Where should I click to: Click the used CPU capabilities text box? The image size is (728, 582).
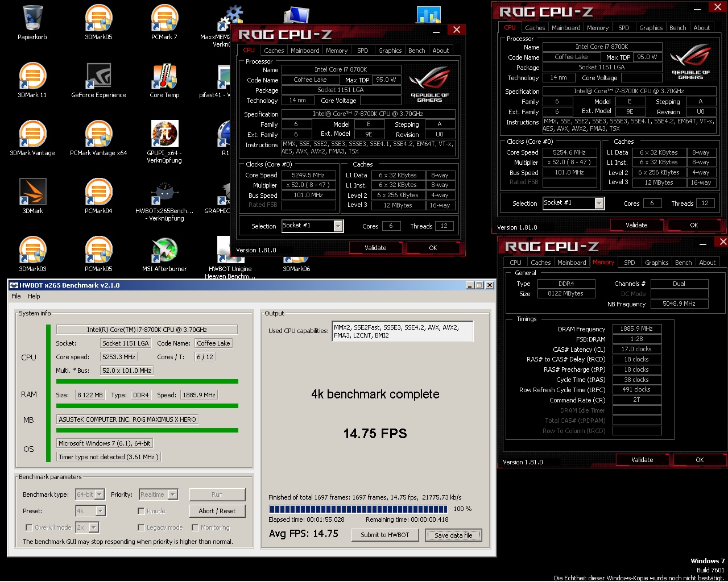point(403,331)
